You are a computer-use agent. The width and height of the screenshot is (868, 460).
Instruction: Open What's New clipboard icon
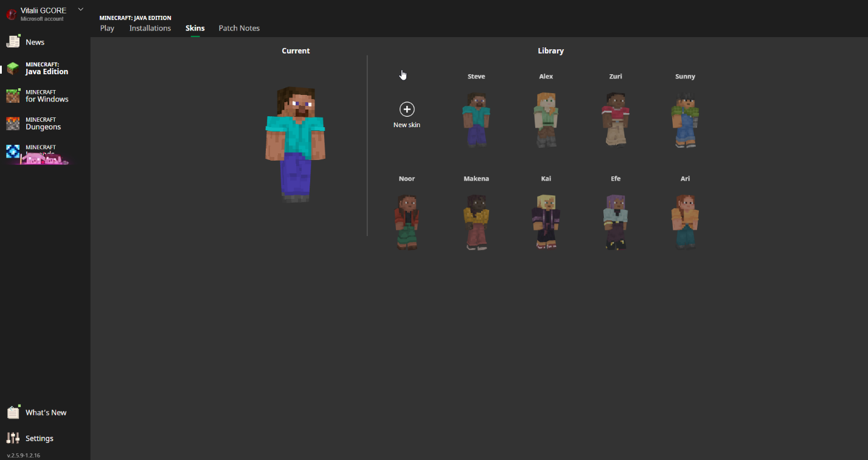point(13,412)
